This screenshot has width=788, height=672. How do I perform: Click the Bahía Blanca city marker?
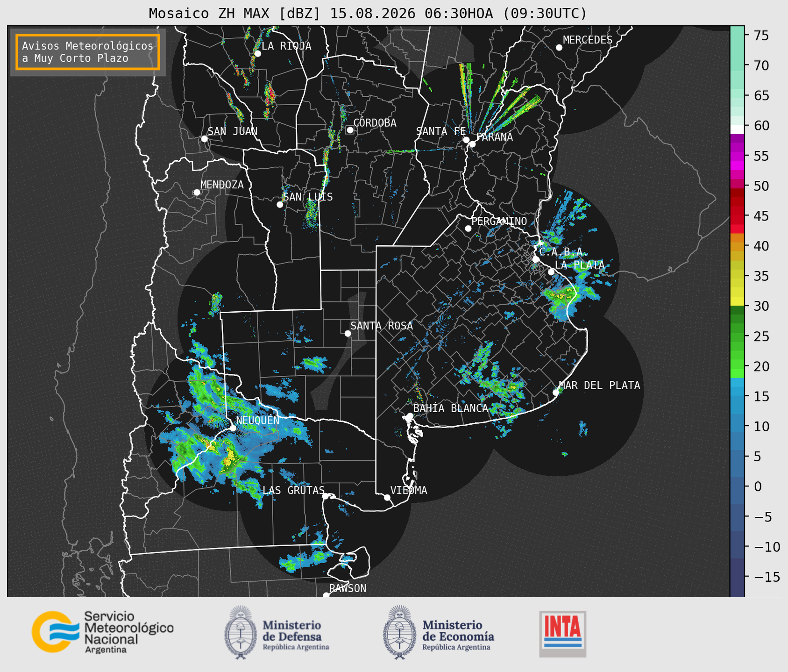(410, 416)
